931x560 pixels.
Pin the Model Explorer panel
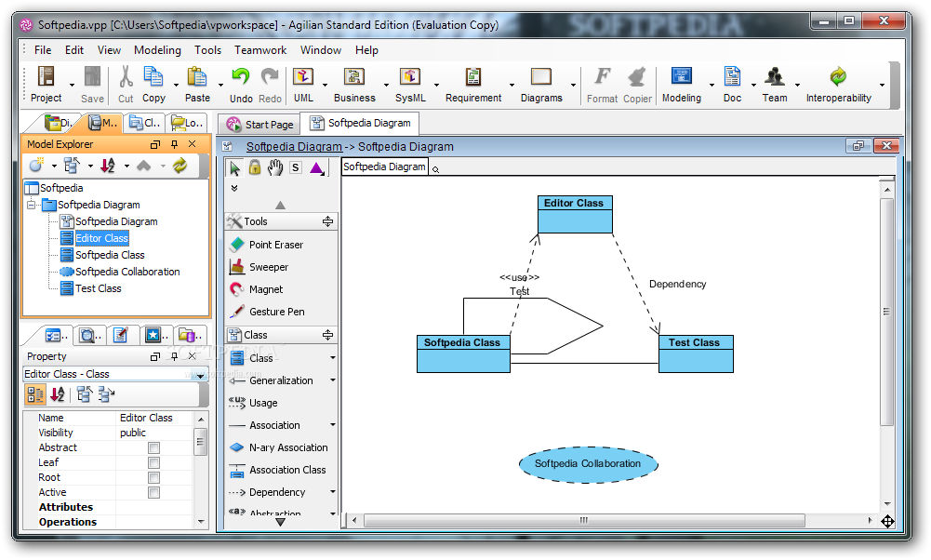(x=174, y=144)
